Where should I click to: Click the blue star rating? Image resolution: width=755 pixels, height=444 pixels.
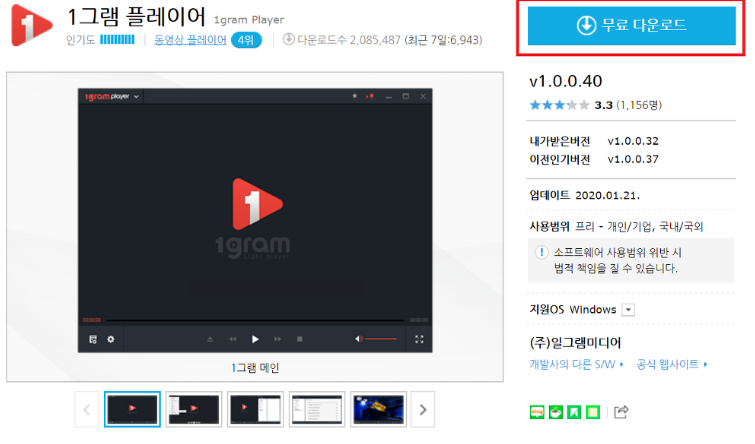pos(559,105)
